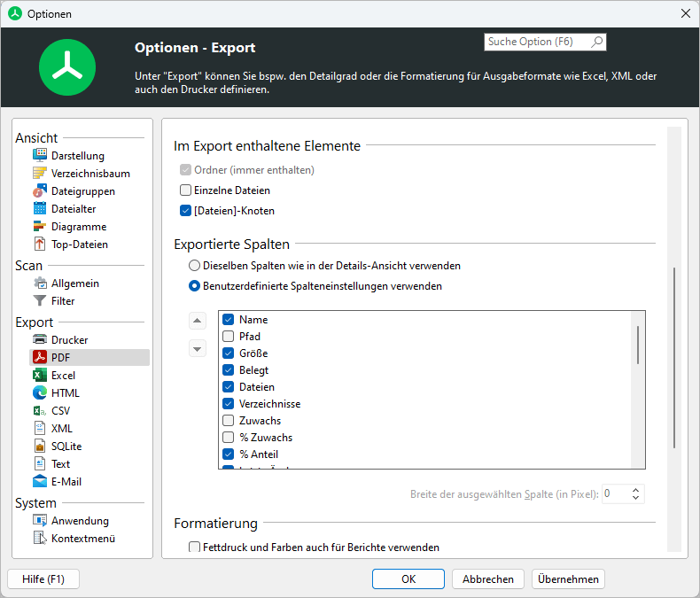Select the Verzeichnisse row in list
Viewport: 700px width, 598px height.
(424, 403)
